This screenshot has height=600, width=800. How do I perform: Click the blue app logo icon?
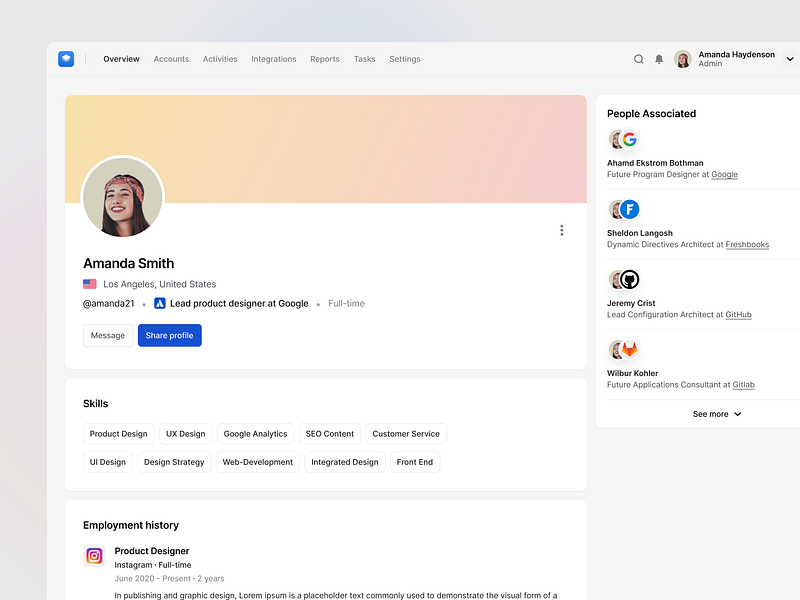point(66,59)
